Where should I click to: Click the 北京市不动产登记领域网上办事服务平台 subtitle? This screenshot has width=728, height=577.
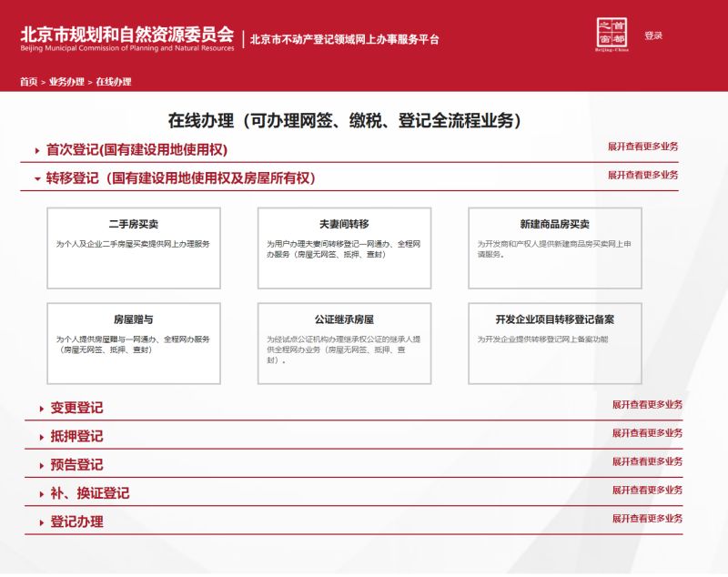pyautogui.click(x=345, y=39)
